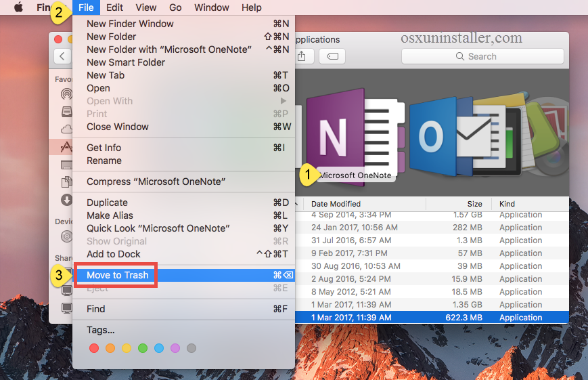588x380 pixels.
Task: Sort by Size column header
Action: click(458, 204)
